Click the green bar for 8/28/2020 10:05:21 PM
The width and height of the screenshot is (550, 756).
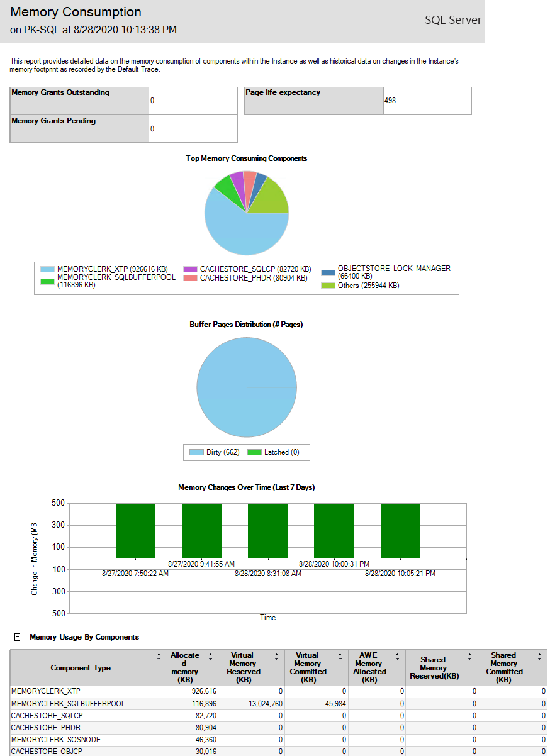(401, 530)
